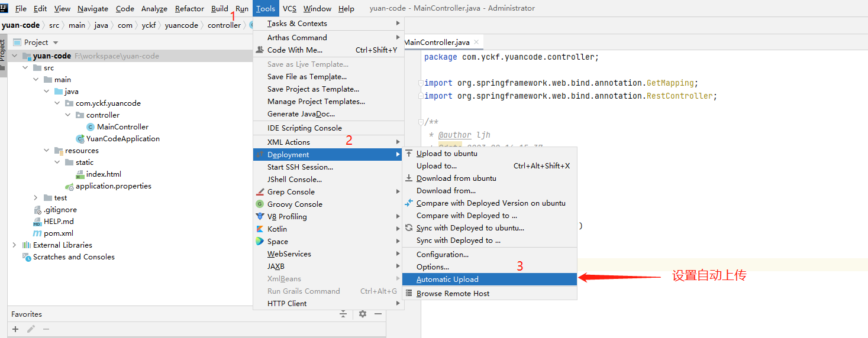The image size is (868, 338).
Task: Expand the External Libraries node
Action: pos(15,245)
